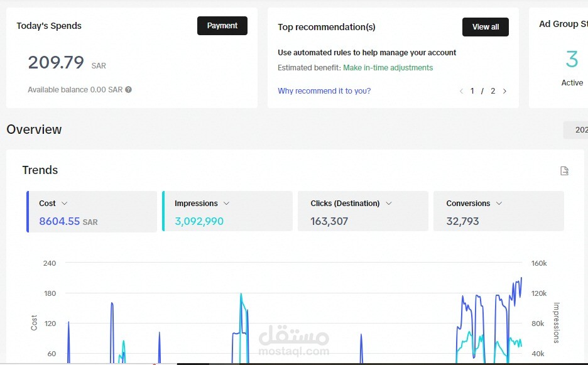Go to previous recommendation page arrow
Screen dimensions: 588x365
point(461,91)
